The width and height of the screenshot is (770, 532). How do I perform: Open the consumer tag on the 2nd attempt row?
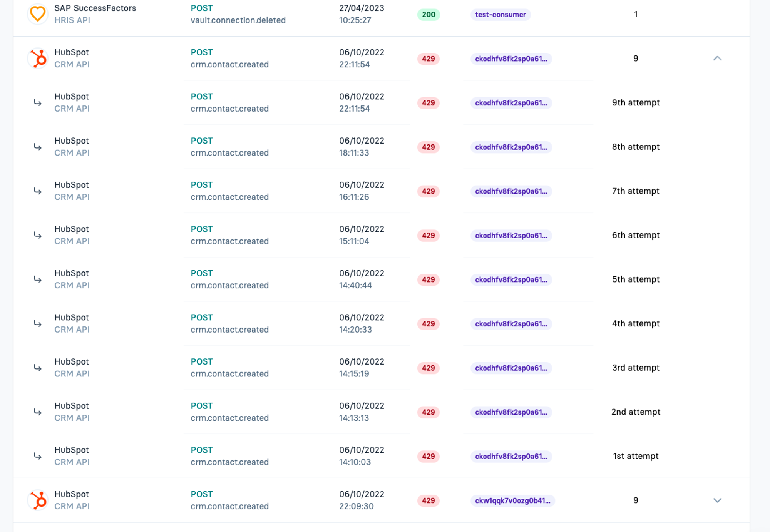511,412
